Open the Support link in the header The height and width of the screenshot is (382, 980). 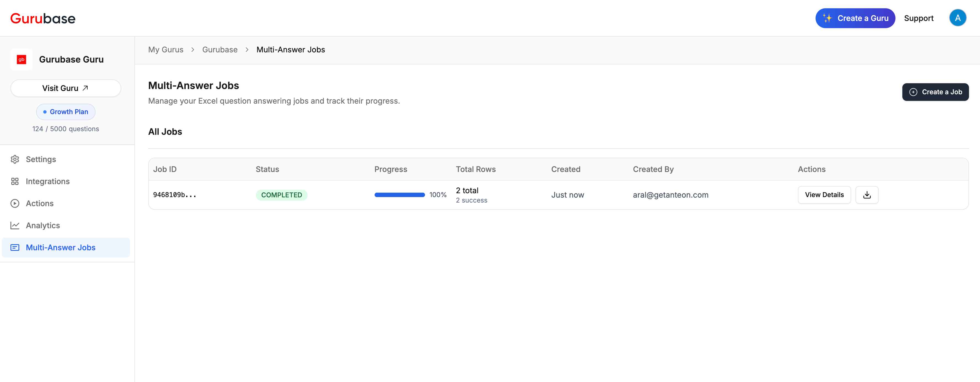(x=918, y=18)
